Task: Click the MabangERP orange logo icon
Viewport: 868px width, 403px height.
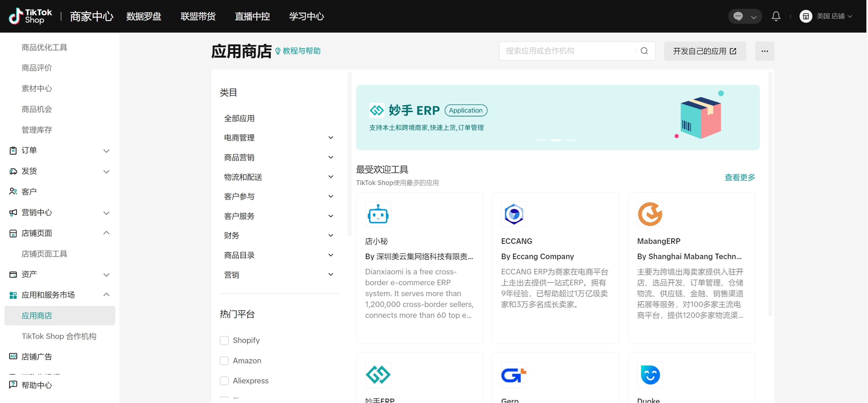Action: (650, 214)
